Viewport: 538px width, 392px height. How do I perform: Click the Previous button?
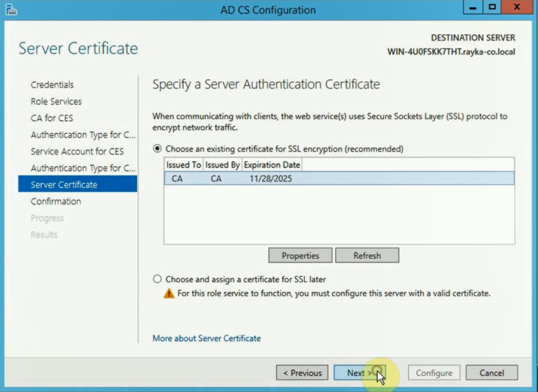302,373
